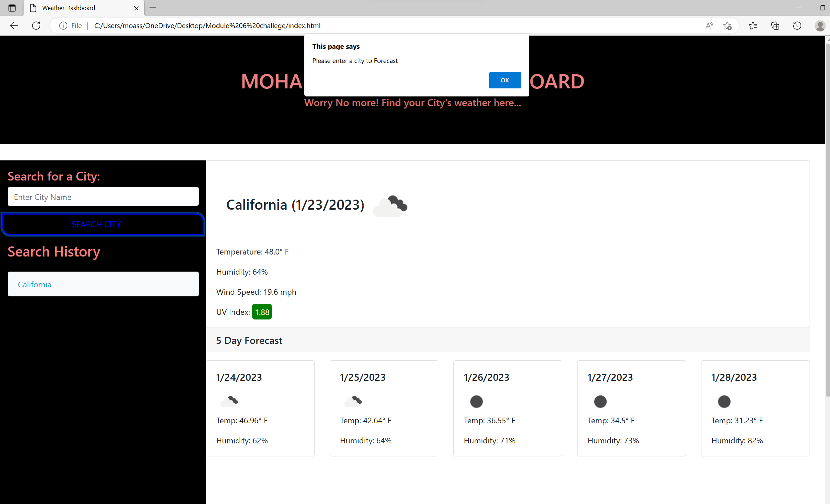830x504 pixels.
Task: Open a new browser tab
Action: click(153, 8)
